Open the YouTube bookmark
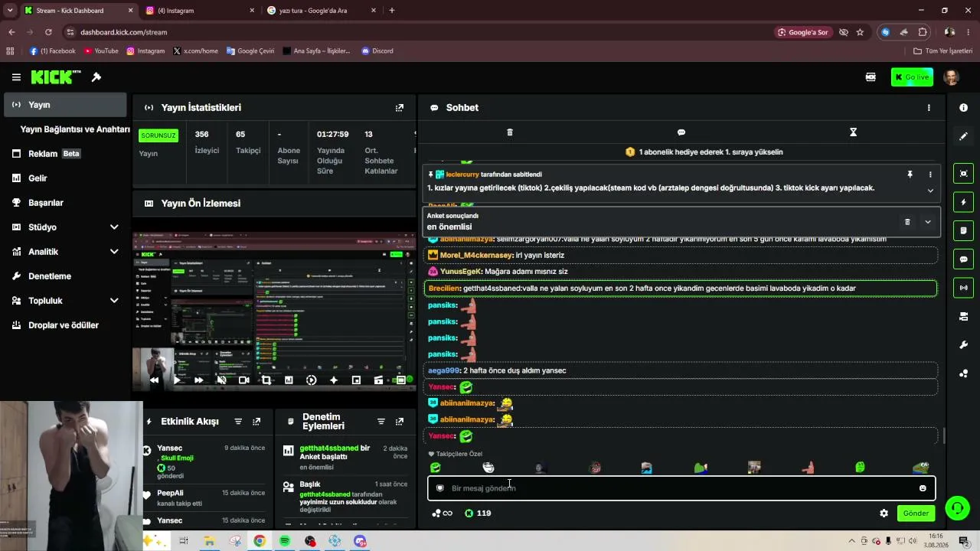The image size is (980, 551). pos(101,51)
